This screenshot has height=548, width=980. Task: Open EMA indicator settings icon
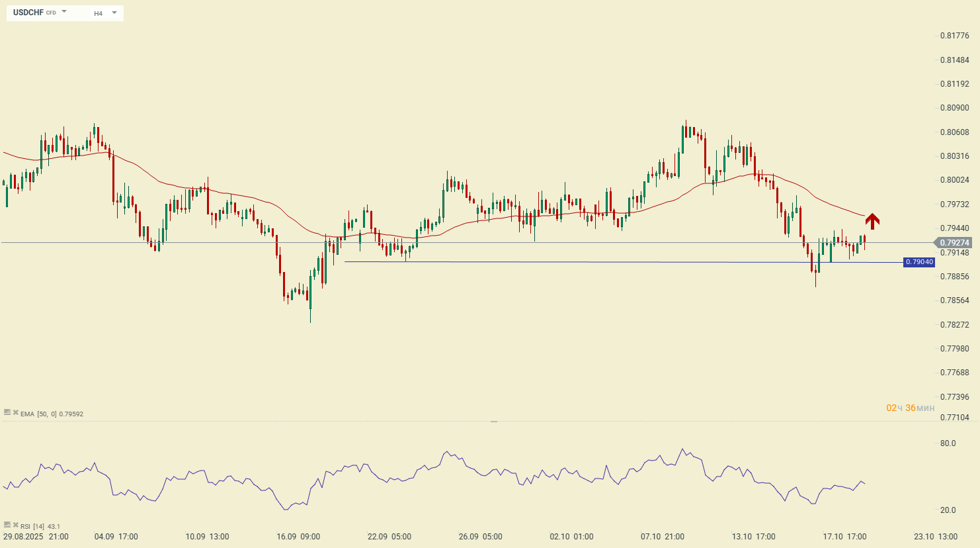click(7, 413)
